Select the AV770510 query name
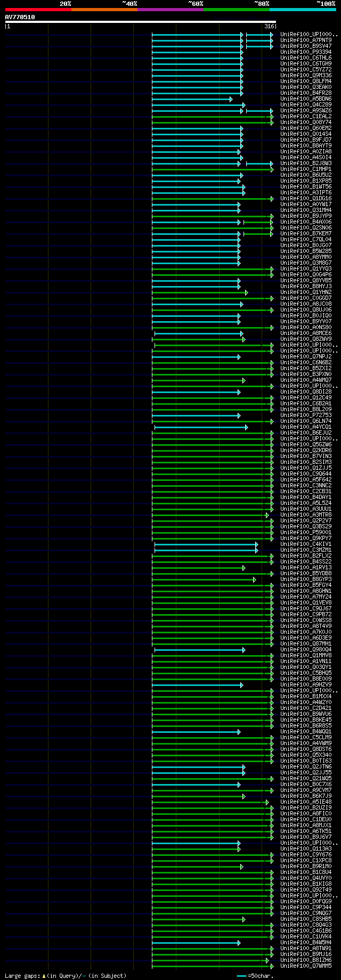Screen dimensions: 341x980 [20, 17]
